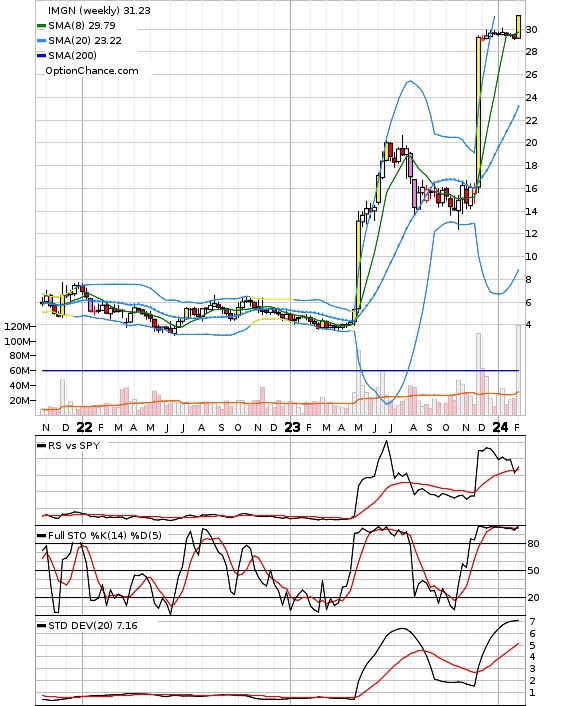Click the stochastic 80 level label
566x706 pixels.
point(533,544)
